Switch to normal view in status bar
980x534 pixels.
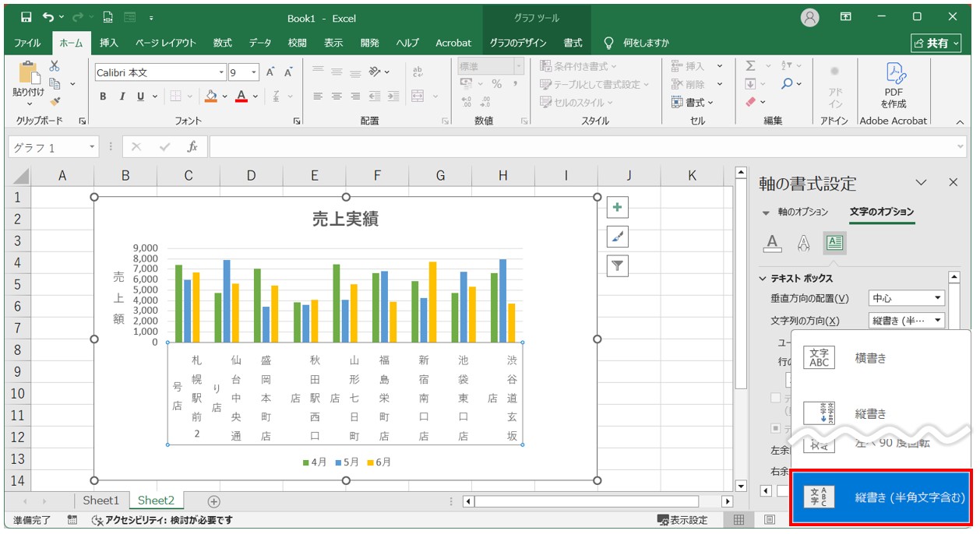click(739, 520)
